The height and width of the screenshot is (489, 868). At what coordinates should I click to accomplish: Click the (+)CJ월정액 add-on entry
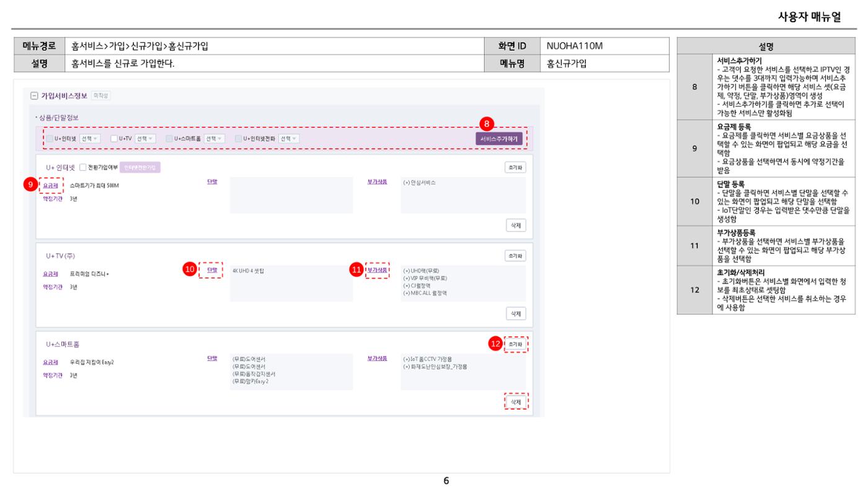coord(417,285)
